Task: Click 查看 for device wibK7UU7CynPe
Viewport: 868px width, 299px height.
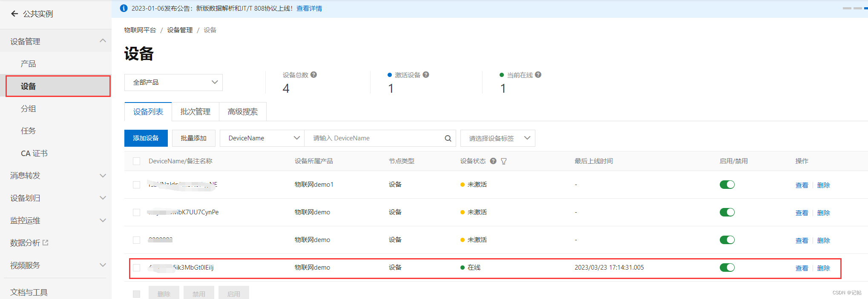Action: [802, 213]
